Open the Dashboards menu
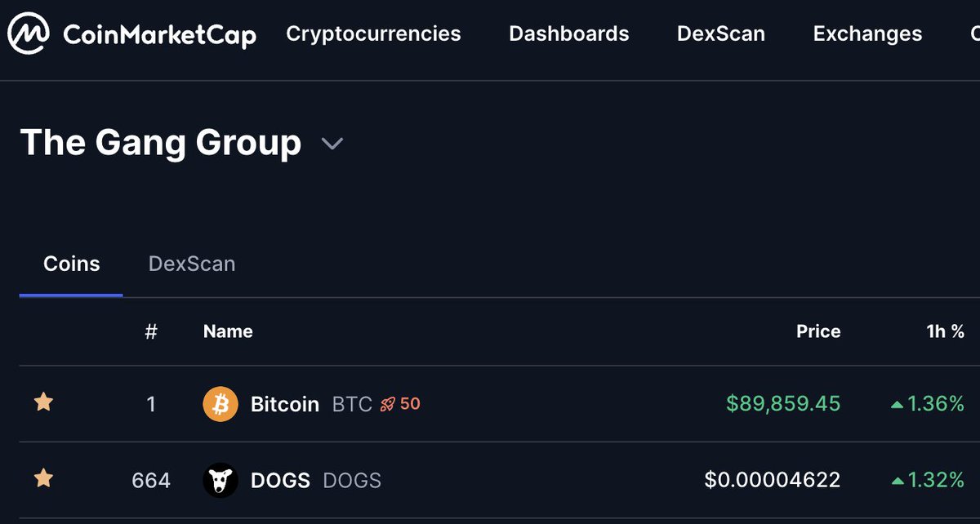 (568, 34)
